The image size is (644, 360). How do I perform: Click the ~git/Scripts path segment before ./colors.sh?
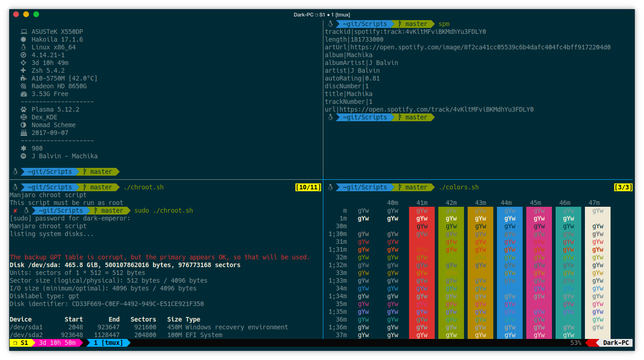point(365,188)
